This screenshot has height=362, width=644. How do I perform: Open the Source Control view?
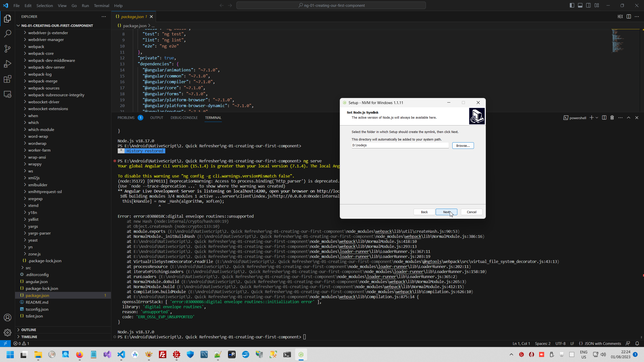pos(8,49)
